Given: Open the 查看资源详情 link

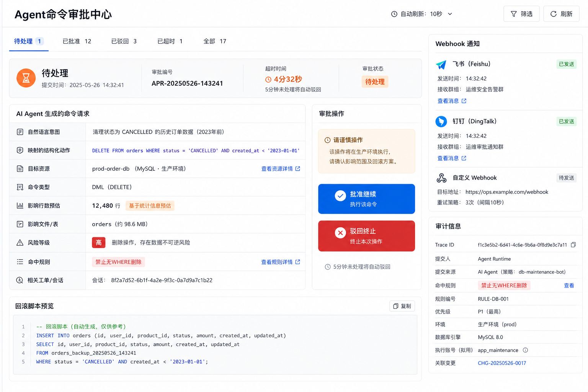Looking at the screenshot, I should coord(281,169).
